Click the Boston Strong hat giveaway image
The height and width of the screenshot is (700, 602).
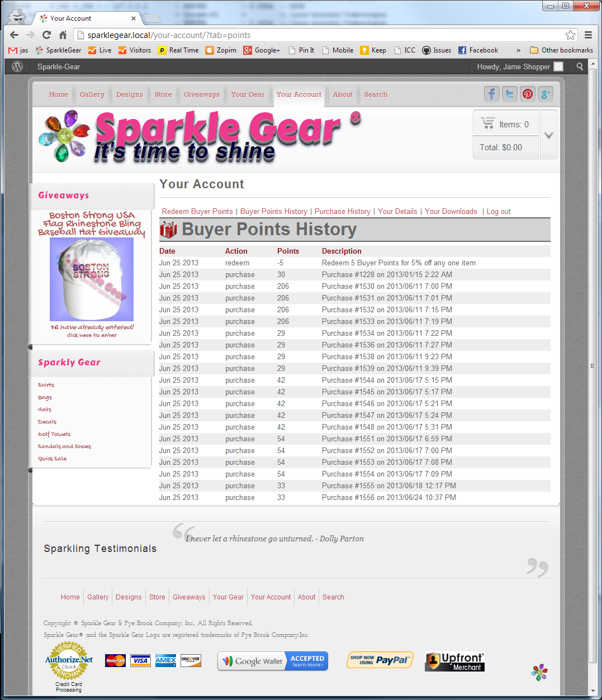(92, 279)
